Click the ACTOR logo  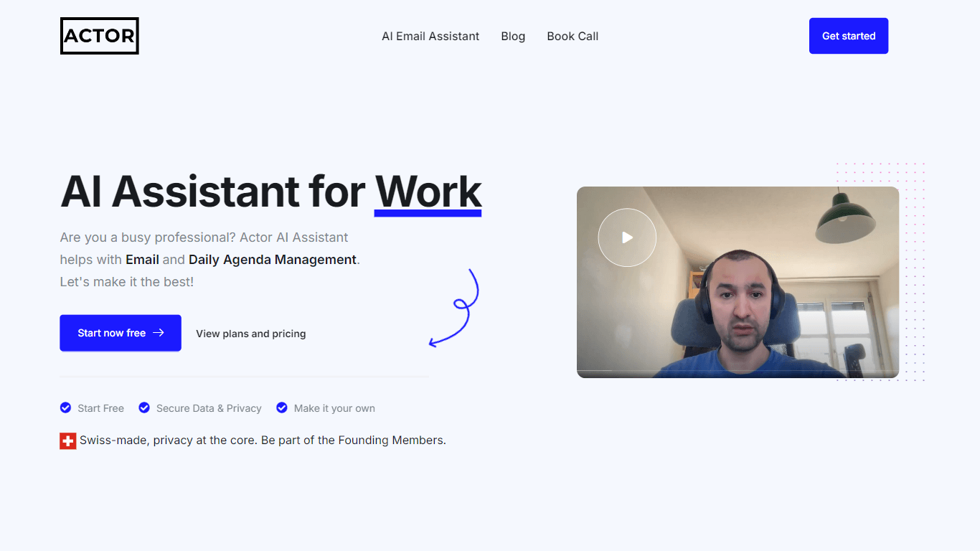(99, 36)
